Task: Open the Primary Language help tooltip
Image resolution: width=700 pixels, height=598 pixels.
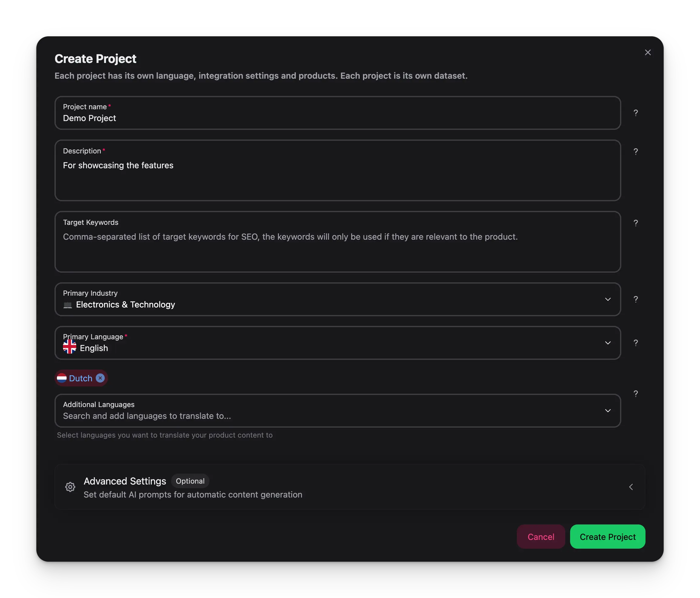Action: (636, 342)
